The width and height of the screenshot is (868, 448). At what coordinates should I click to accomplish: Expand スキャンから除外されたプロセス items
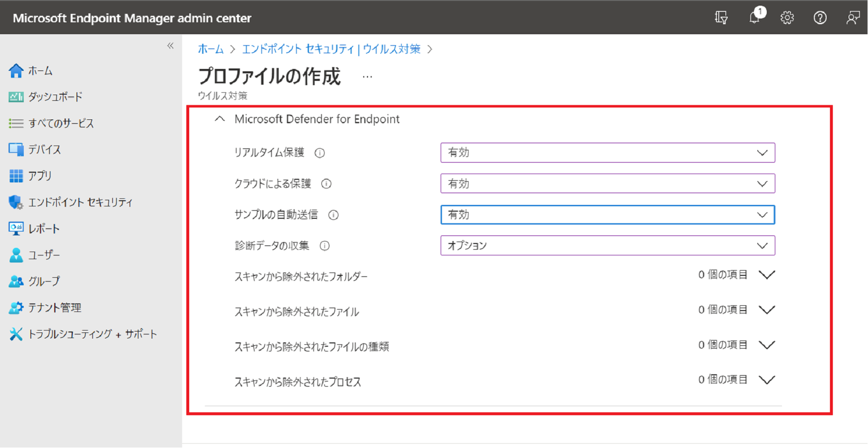pos(767,380)
